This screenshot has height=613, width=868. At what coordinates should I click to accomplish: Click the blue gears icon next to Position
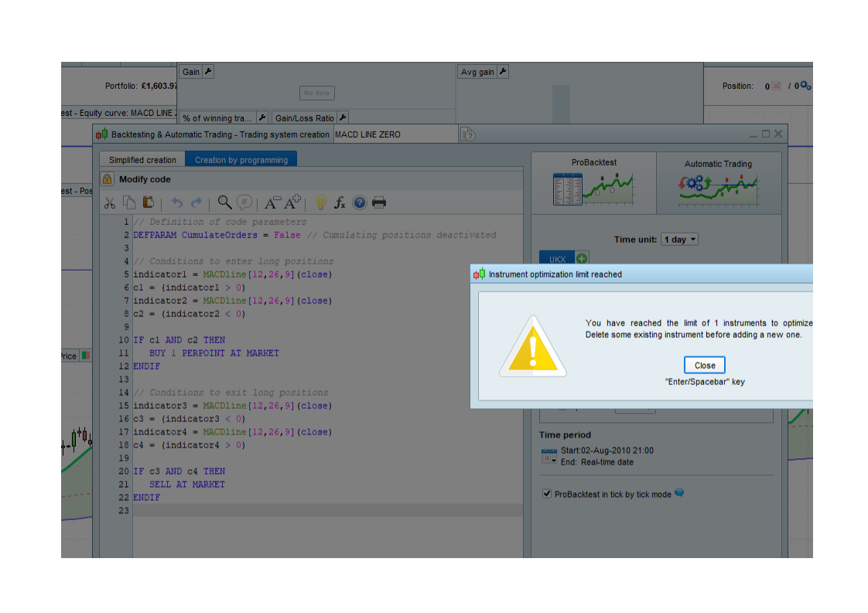805,86
